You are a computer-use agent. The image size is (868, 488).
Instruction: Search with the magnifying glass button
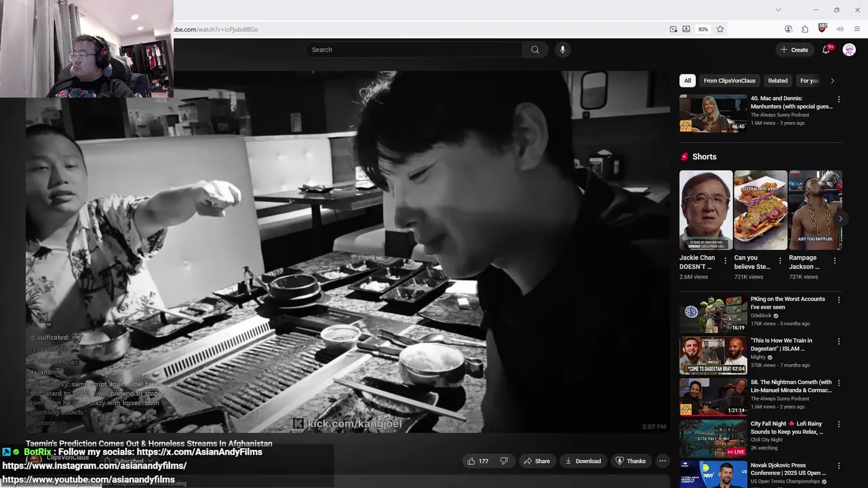(x=535, y=49)
